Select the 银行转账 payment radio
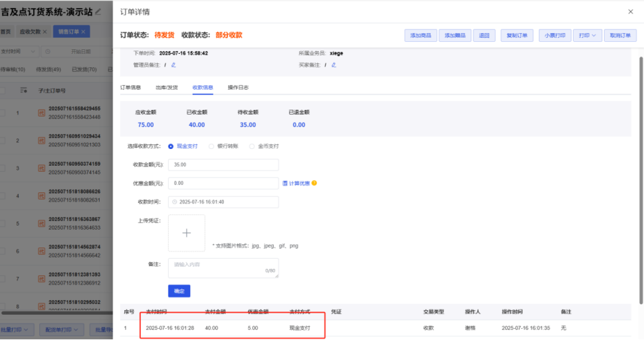This screenshot has width=644, height=340. click(x=211, y=146)
